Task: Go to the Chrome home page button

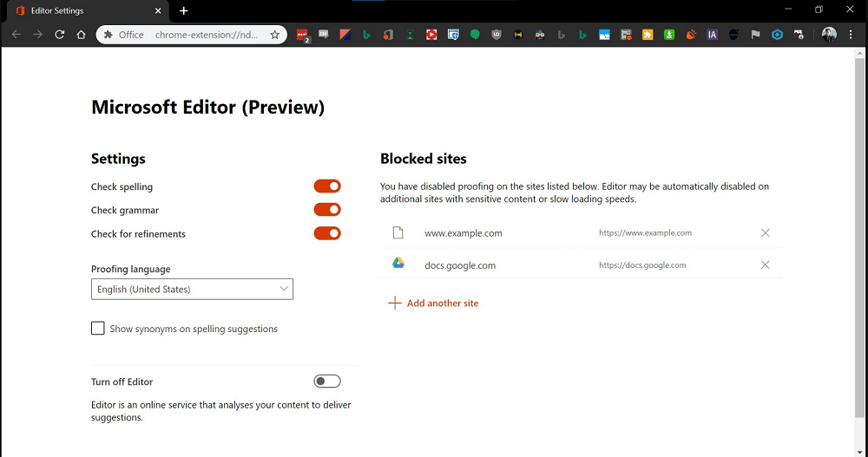Action: coord(81,35)
